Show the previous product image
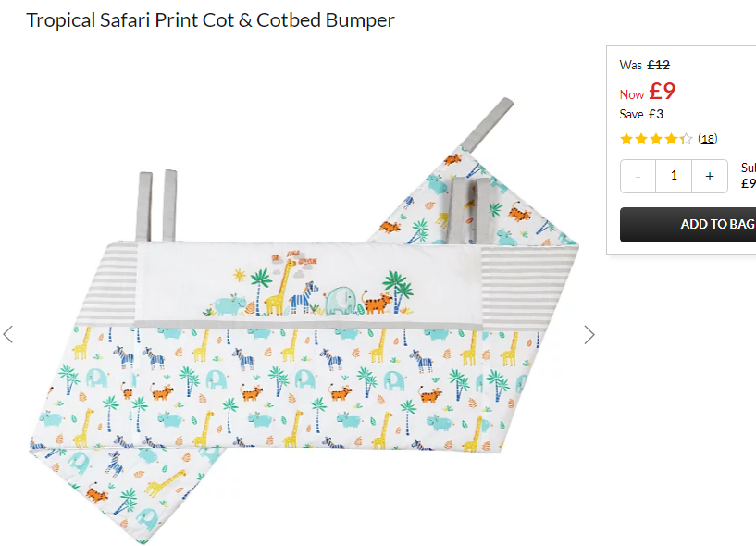The image size is (756, 546). pos(7,334)
